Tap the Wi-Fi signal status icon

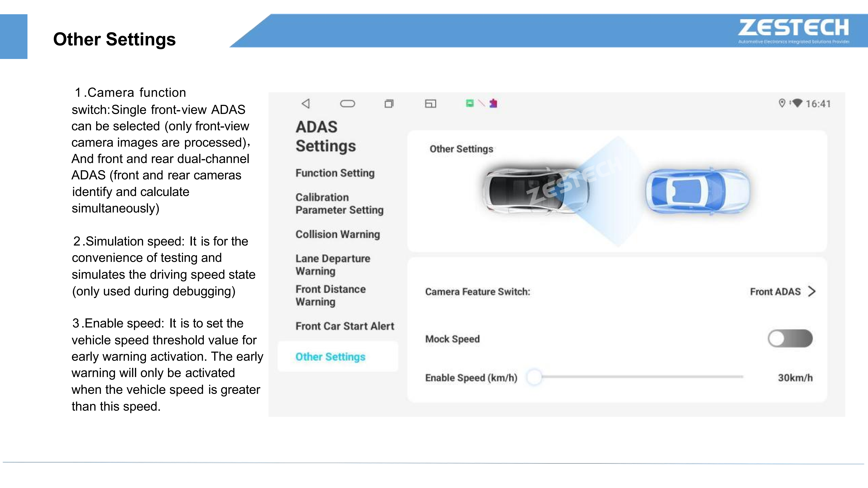point(797,103)
